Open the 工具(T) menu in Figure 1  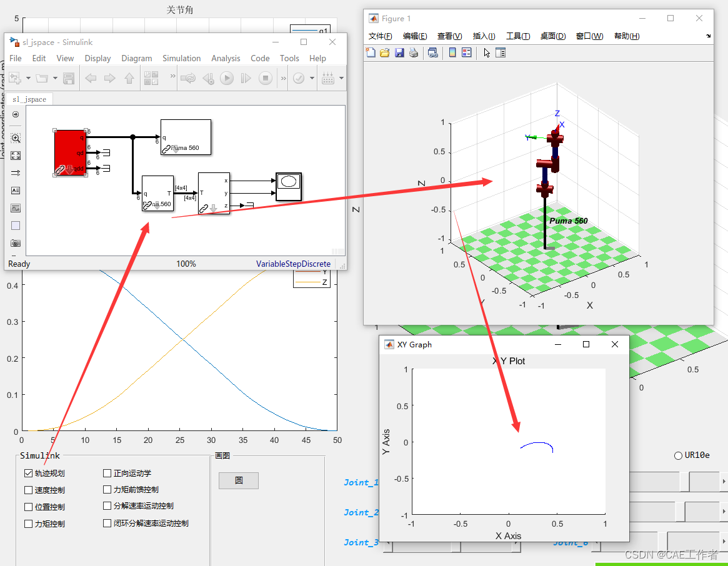517,36
